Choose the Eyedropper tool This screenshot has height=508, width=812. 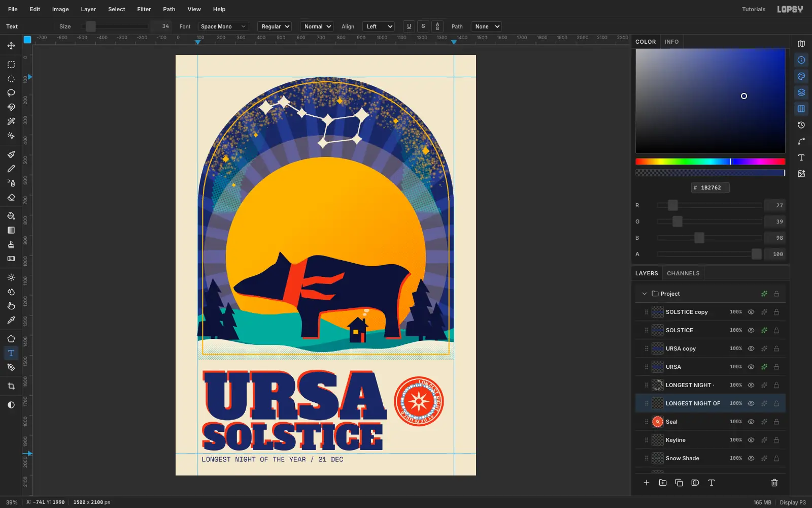pyautogui.click(x=11, y=320)
